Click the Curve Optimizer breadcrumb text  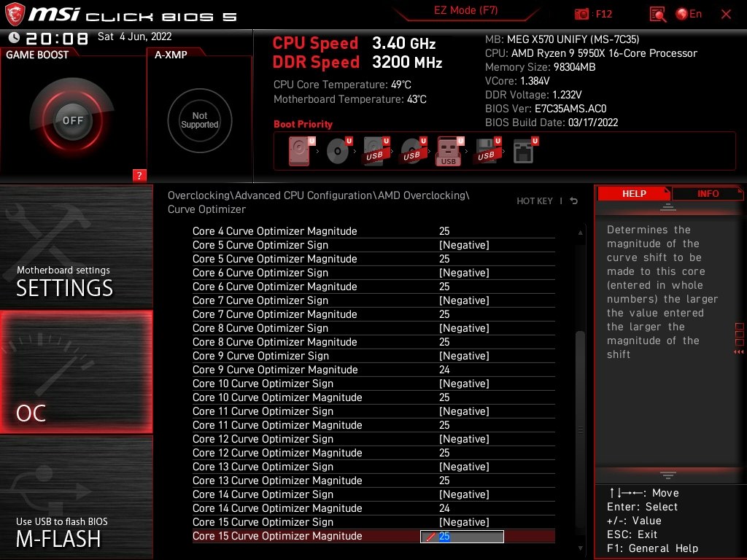pos(206,209)
